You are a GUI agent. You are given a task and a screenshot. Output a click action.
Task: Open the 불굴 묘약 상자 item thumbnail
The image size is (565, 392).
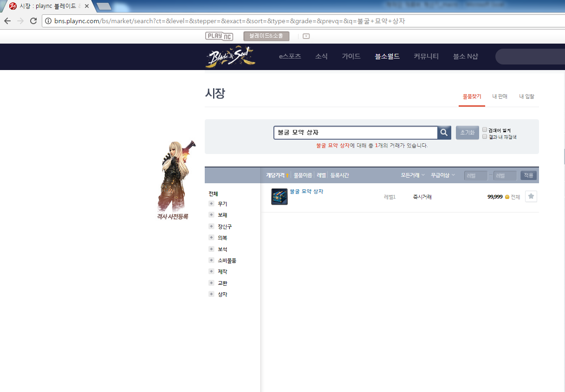[279, 197]
